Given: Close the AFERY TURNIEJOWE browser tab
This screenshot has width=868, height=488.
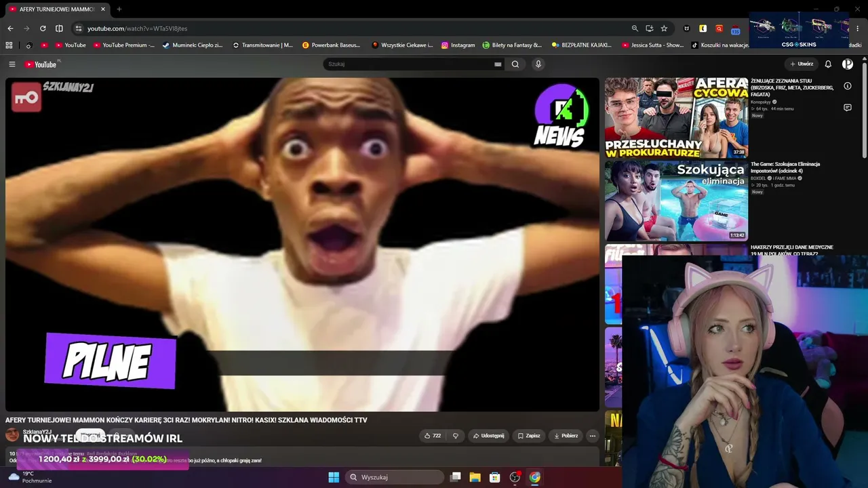Looking at the screenshot, I should coord(103,9).
